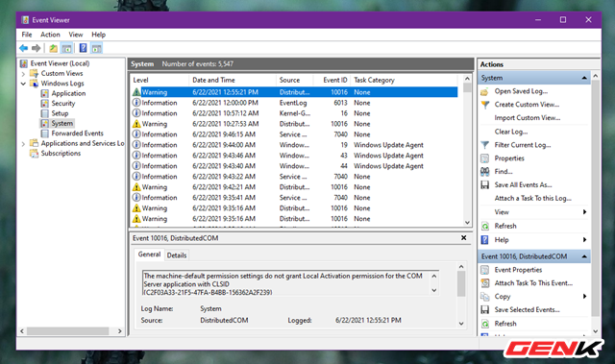Viewport: 615px width, 364px height.
Task: Click Create Custom View action
Action: [527, 105]
